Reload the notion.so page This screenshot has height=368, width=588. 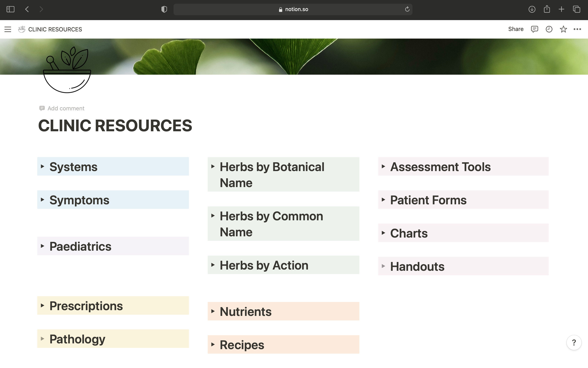407,9
